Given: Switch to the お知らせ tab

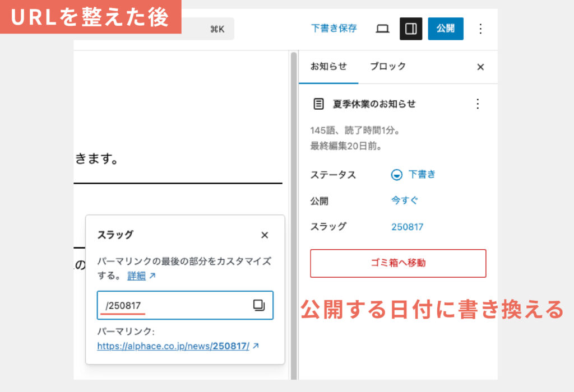Looking at the screenshot, I should click(x=328, y=67).
